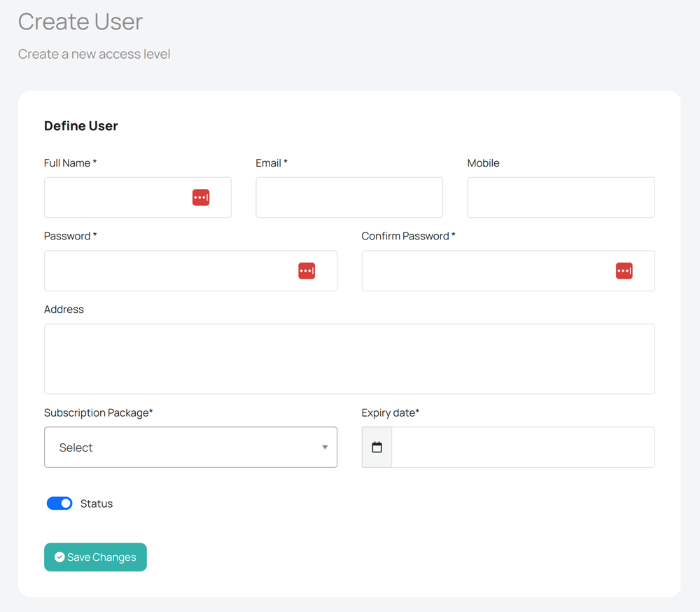Select the Mobile number field
Screen dimensions: 700x612
pos(561,197)
